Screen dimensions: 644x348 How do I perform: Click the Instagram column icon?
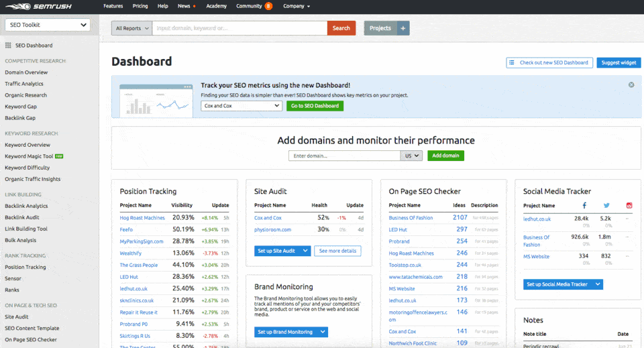pyautogui.click(x=629, y=205)
